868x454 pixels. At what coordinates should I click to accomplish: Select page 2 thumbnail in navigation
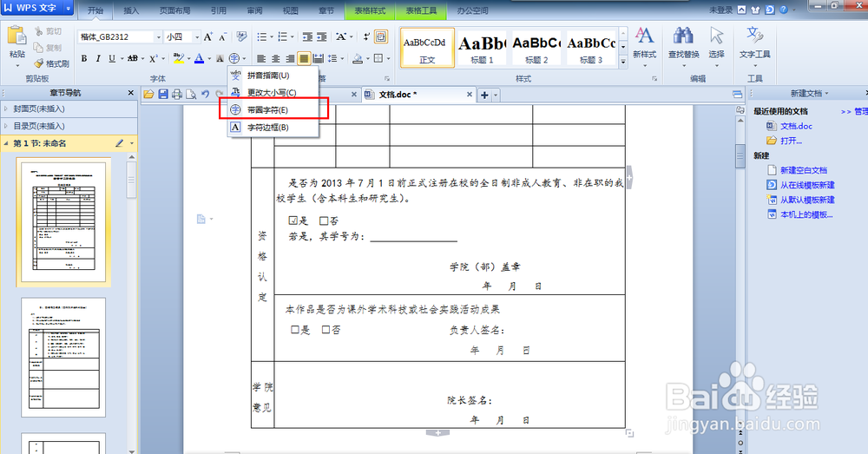coord(63,357)
